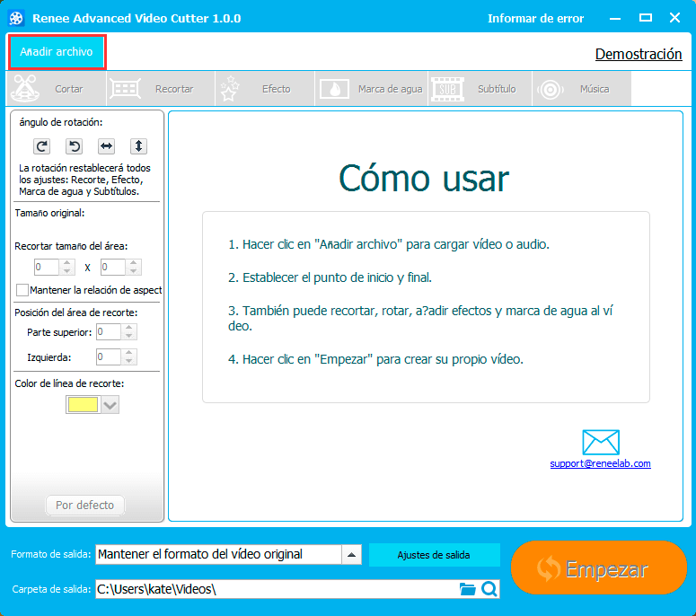Click the Izquierda value field
The image size is (696, 616).
(x=109, y=356)
